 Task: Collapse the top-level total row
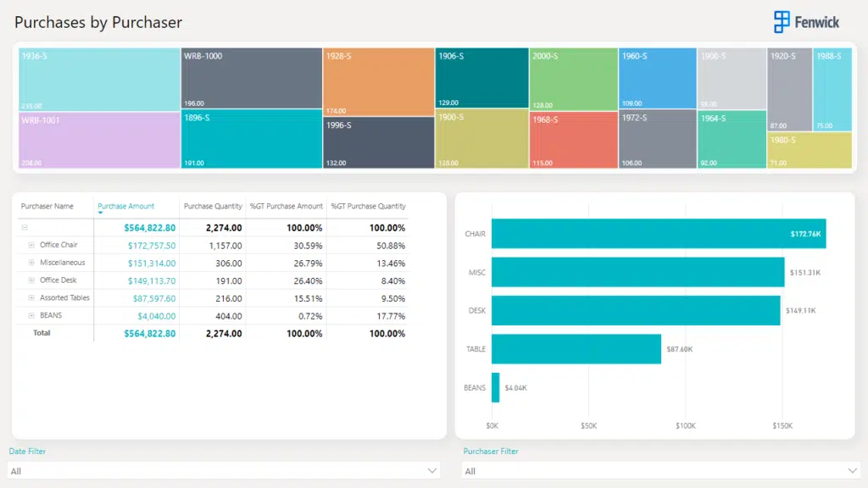point(25,228)
